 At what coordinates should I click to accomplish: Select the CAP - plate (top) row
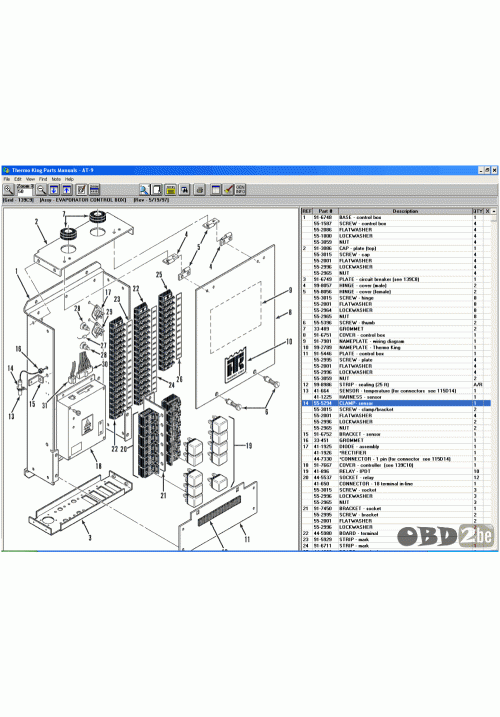(396, 248)
